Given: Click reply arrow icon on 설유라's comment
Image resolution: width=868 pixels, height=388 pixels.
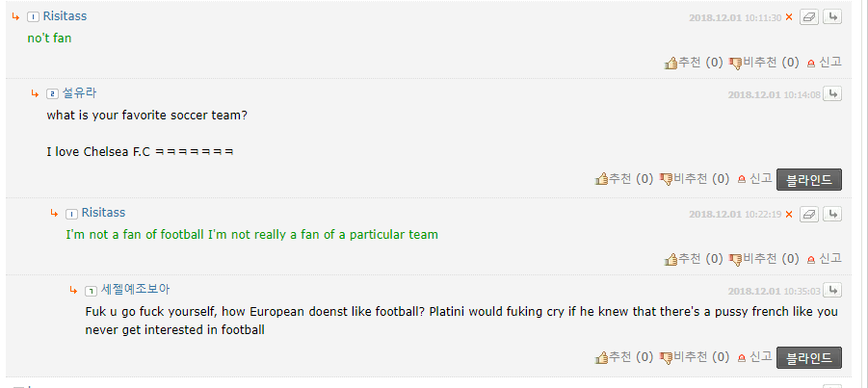Looking at the screenshot, I should click(832, 93).
